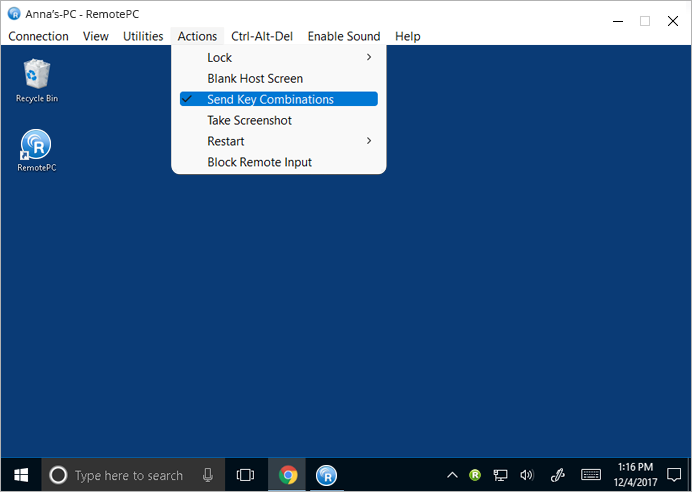This screenshot has width=692, height=492.
Task: Click the volume speaker tray icon
Action: 527,475
